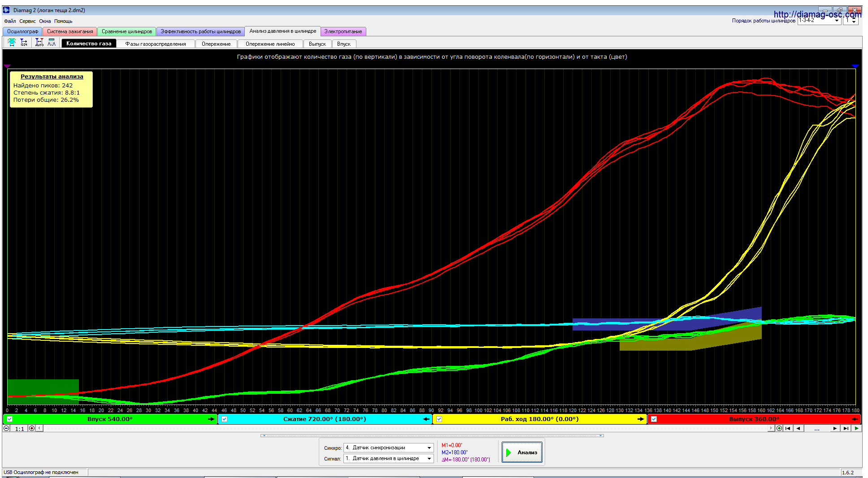Click the blue right marker triangle above graph

point(855,66)
